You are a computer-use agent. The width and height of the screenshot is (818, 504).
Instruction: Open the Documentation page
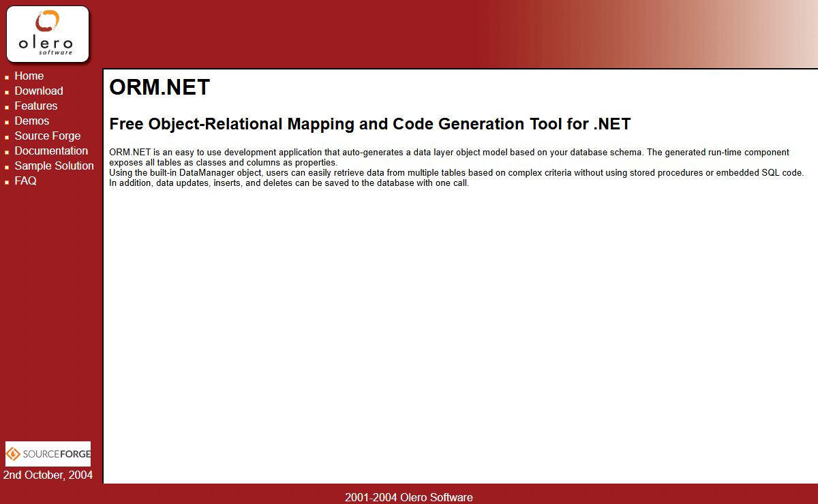[x=51, y=151]
